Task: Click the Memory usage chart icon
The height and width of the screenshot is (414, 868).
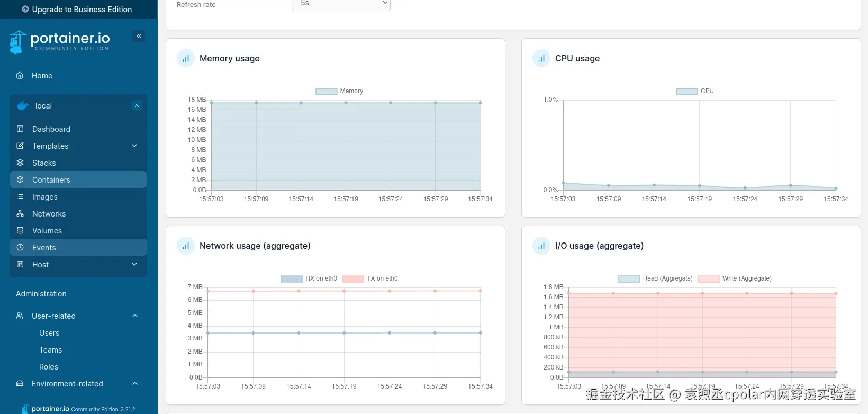Action: pyautogui.click(x=186, y=59)
